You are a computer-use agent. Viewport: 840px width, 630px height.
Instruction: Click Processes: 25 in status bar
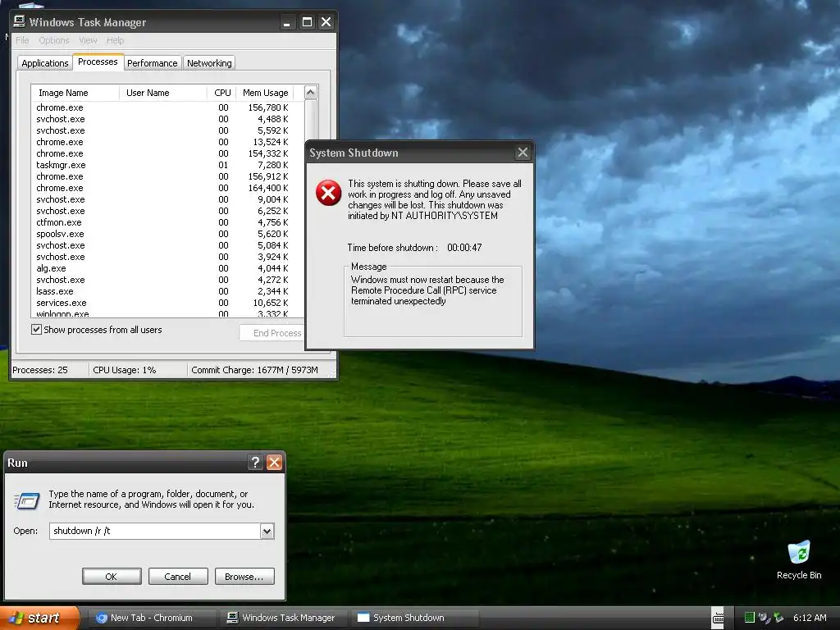click(40, 370)
